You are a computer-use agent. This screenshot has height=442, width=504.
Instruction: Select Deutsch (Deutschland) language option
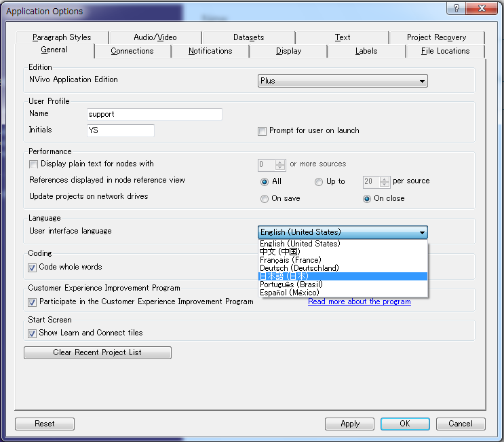343,268
